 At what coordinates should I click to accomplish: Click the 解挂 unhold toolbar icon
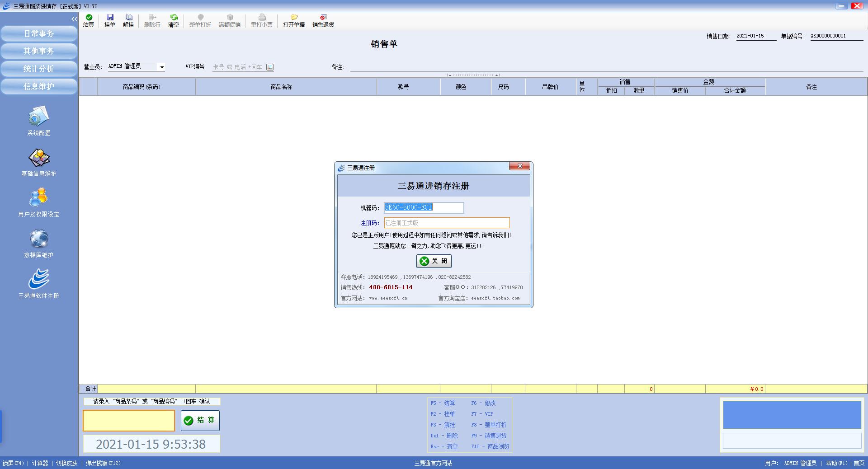pyautogui.click(x=128, y=21)
